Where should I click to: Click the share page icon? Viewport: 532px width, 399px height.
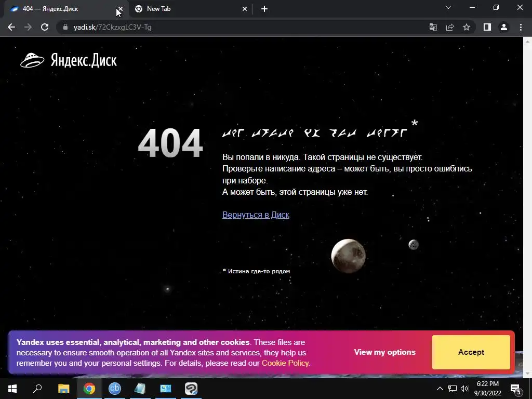click(450, 27)
